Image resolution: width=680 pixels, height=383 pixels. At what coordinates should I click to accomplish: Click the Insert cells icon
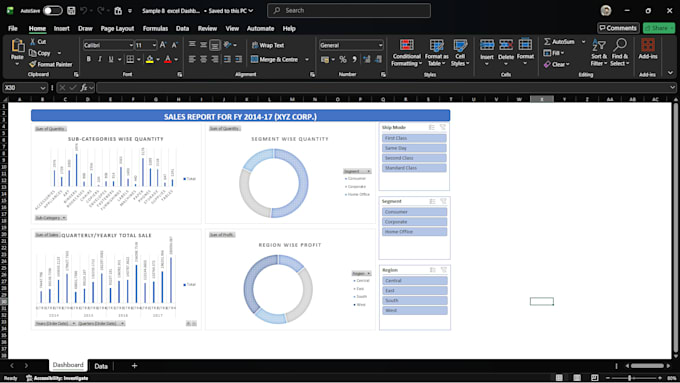pyautogui.click(x=487, y=45)
